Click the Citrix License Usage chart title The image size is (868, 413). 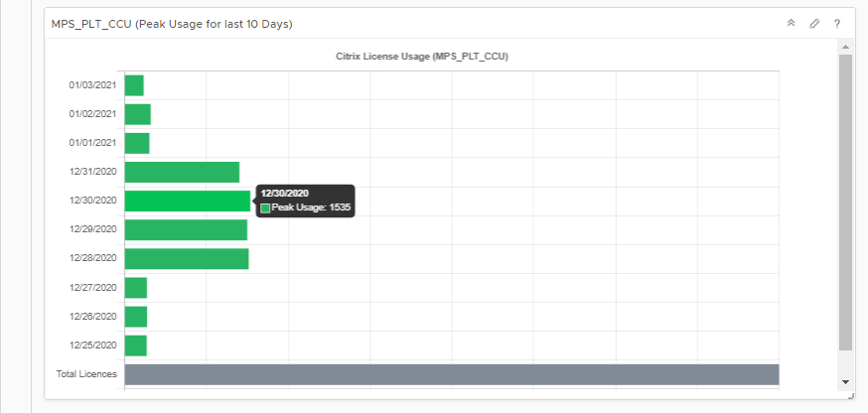click(x=422, y=57)
